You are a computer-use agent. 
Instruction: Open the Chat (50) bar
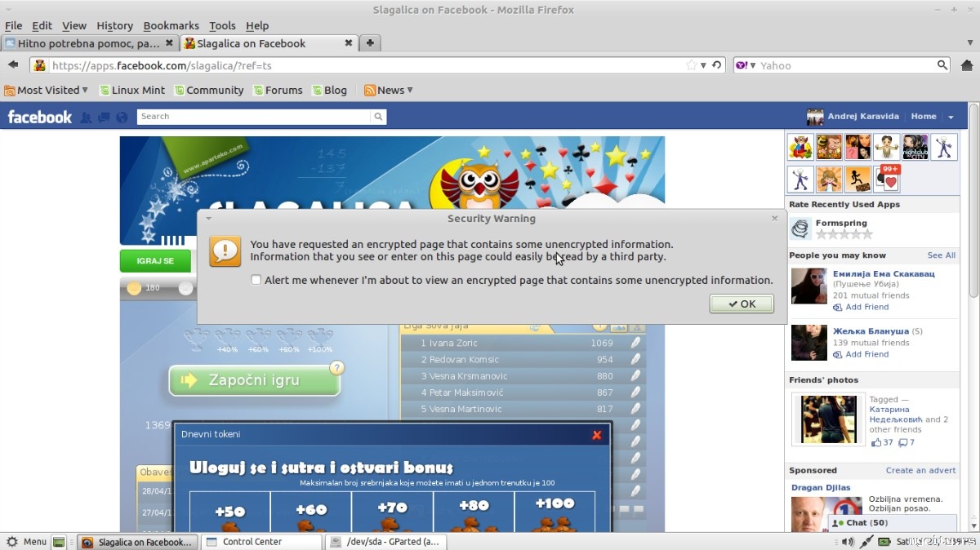893,522
